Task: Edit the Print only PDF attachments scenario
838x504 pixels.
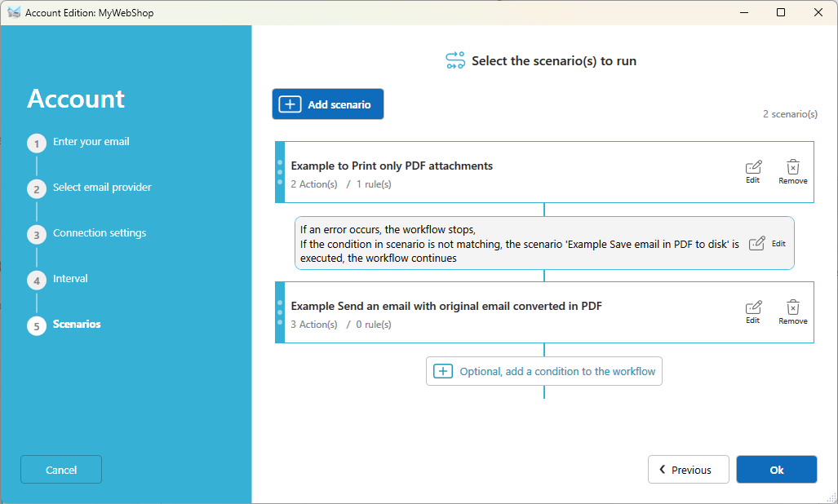Action: [753, 172]
